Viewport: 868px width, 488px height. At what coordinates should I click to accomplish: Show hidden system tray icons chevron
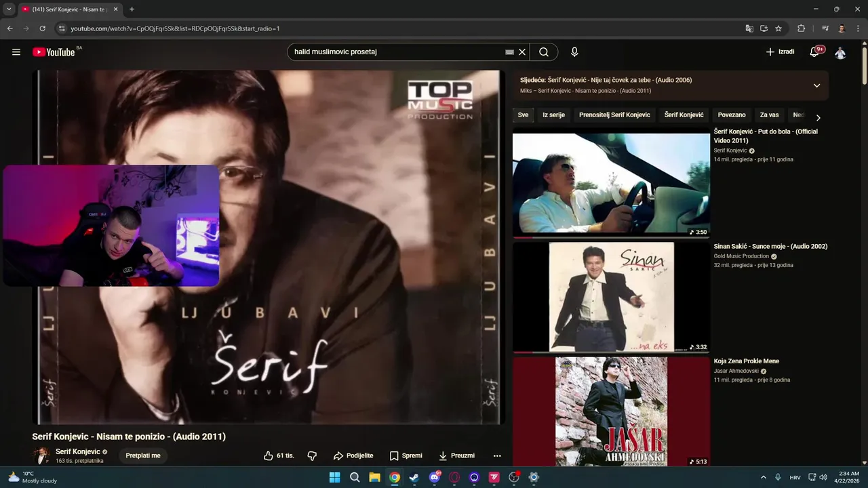pos(764,477)
